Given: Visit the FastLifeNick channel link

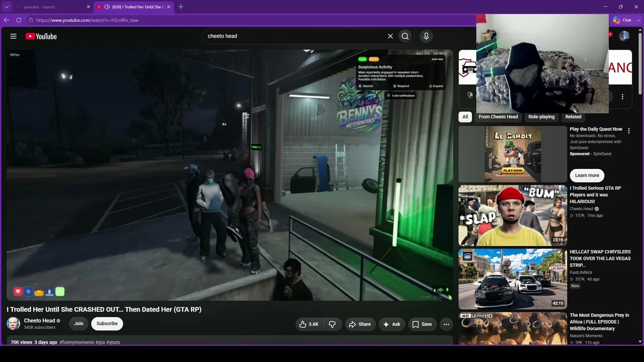Looking at the screenshot, I should pyautogui.click(x=581, y=273).
